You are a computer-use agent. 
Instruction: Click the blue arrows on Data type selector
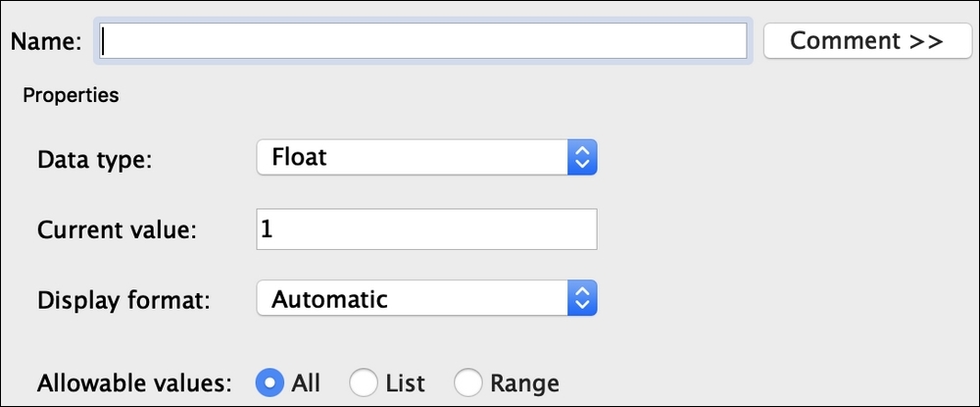[x=582, y=157]
